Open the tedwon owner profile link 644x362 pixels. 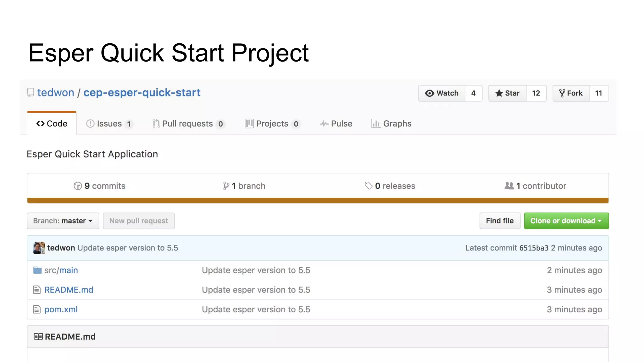pos(56,93)
